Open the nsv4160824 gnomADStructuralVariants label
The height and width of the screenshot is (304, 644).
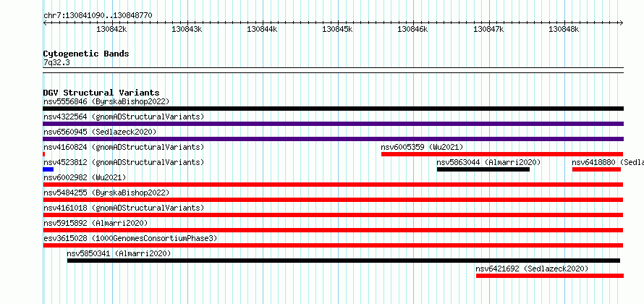point(123,147)
